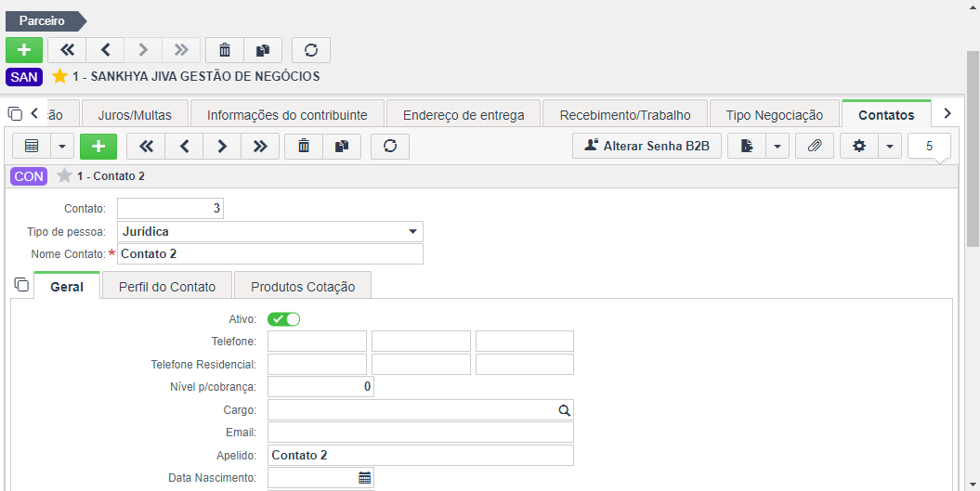
Task: Open inner tab list icon near Geral
Action: [x=22, y=285]
